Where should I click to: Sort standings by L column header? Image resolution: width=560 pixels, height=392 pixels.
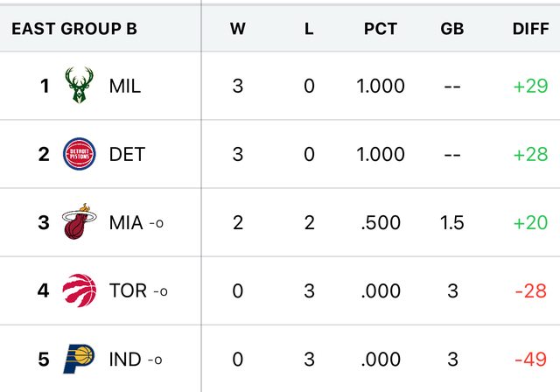(x=309, y=29)
